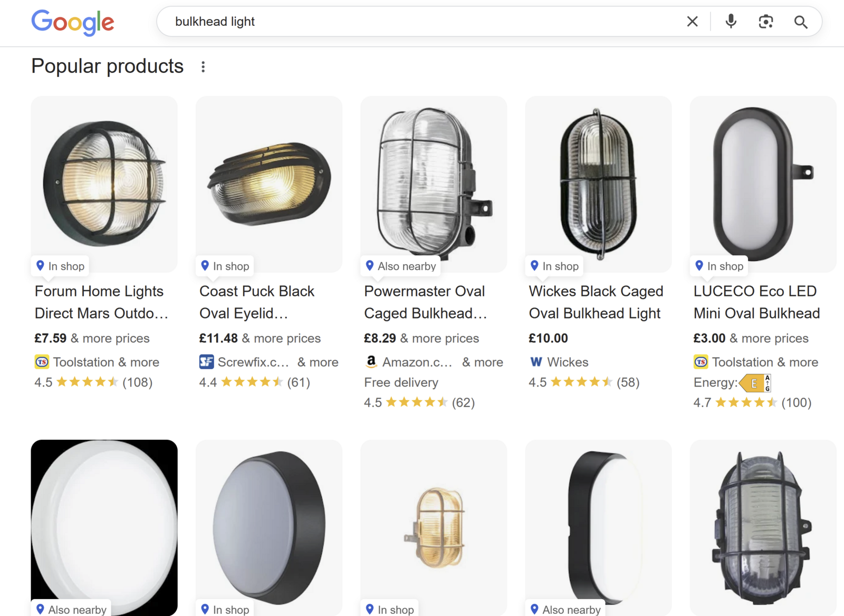Image resolution: width=844 pixels, height=616 pixels.
Task: Open the energy class E label
Action: click(x=755, y=383)
